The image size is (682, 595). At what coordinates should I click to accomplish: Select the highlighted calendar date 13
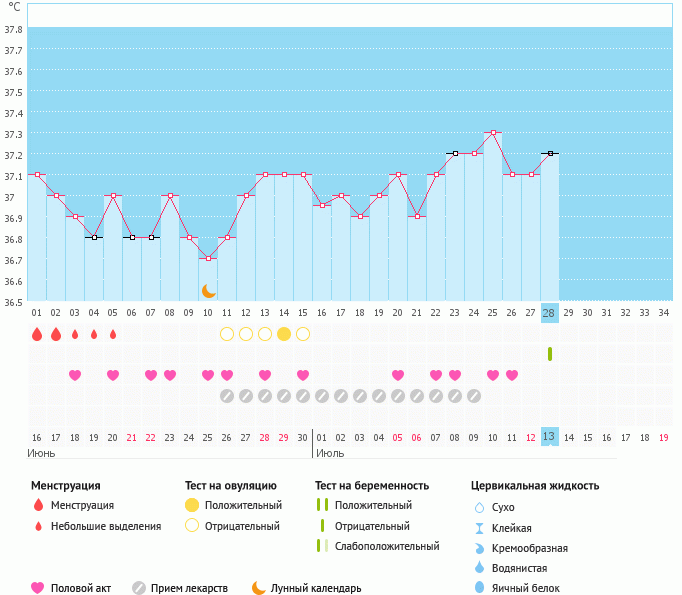[x=549, y=438]
